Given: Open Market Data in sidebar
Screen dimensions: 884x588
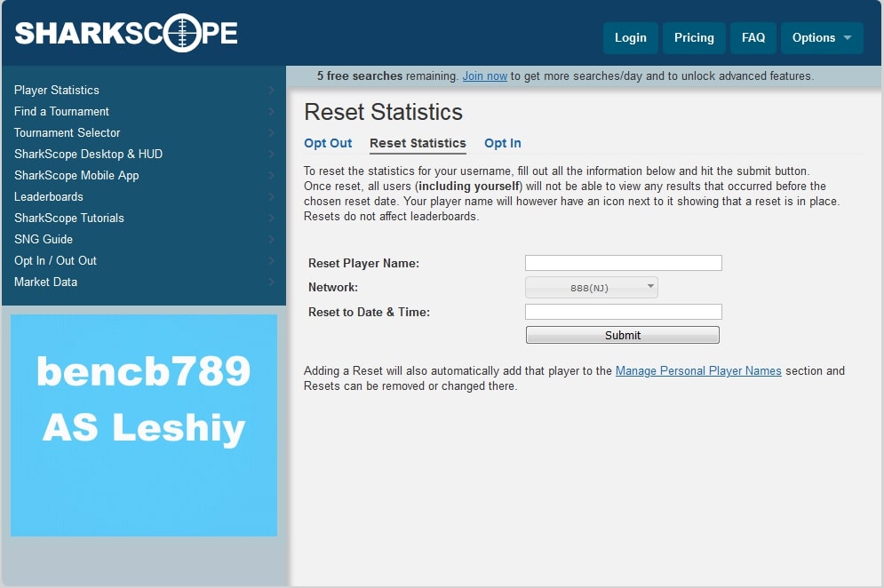Looking at the screenshot, I should (144, 282).
